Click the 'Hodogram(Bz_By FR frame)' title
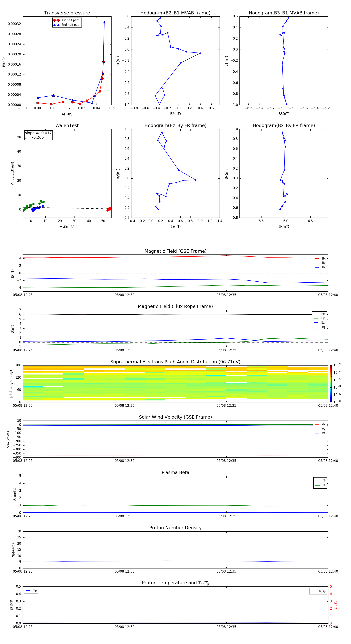This screenshot has height=644, width=351. tap(175, 125)
